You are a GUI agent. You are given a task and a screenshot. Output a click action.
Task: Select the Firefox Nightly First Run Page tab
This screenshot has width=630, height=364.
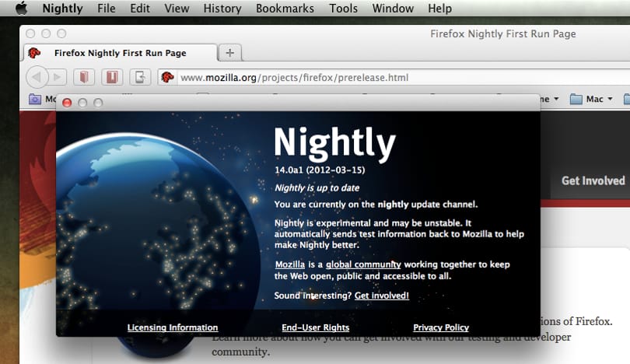click(121, 53)
